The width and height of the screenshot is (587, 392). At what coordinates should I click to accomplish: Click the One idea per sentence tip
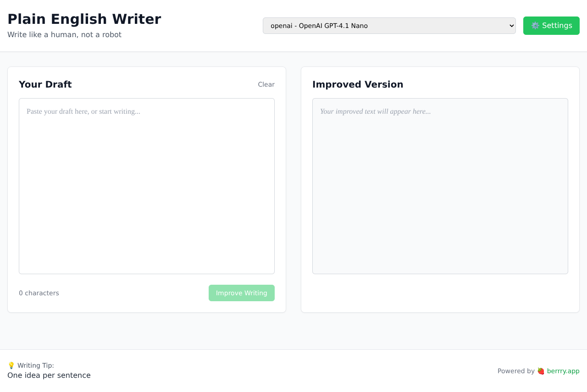pos(49,375)
